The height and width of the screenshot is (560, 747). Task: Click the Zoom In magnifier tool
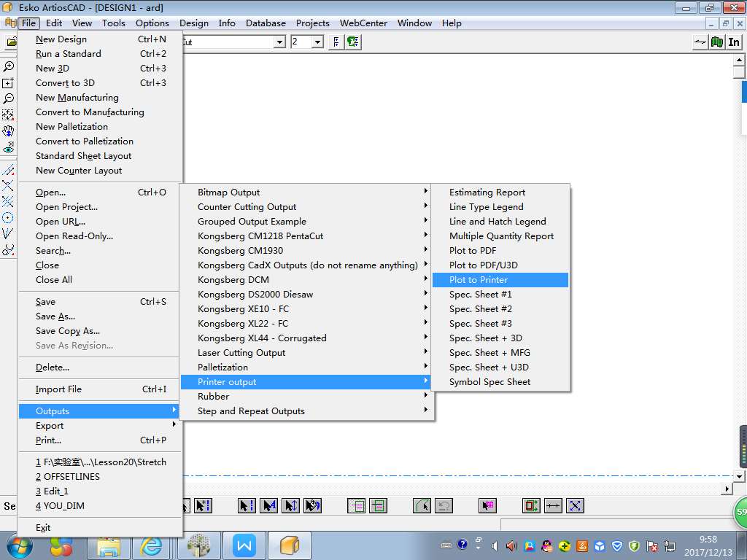pyautogui.click(x=8, y=66)
